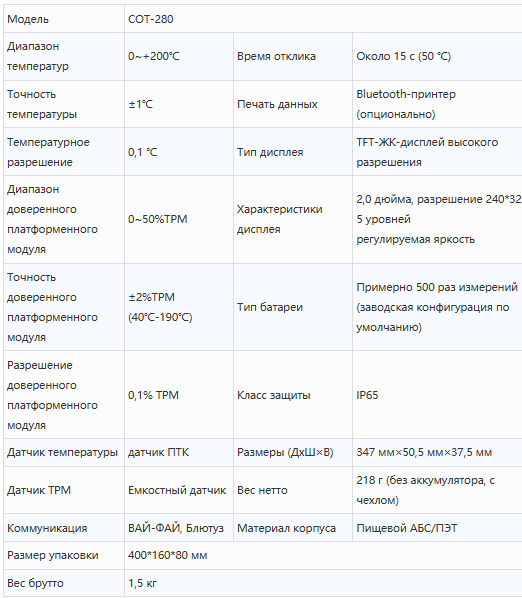Click the 'Емкостный датчик' cell

pyautogui.click(x=177, y=490)
